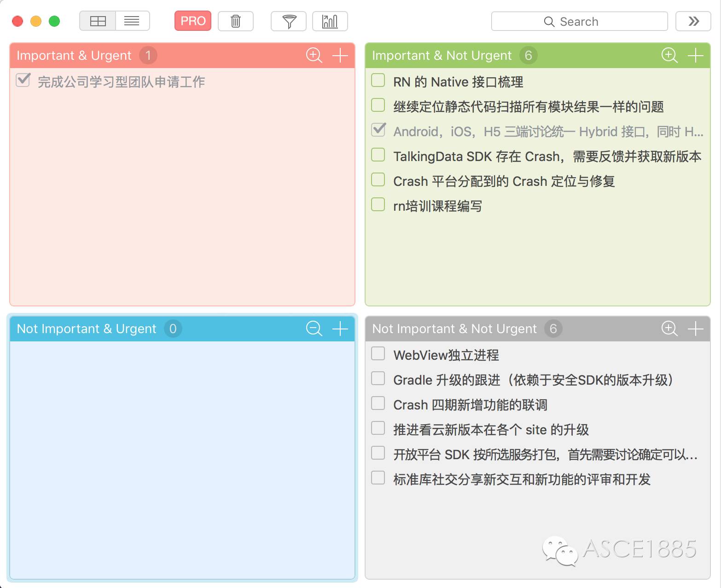Switch to the quadrant grid view

98,21
